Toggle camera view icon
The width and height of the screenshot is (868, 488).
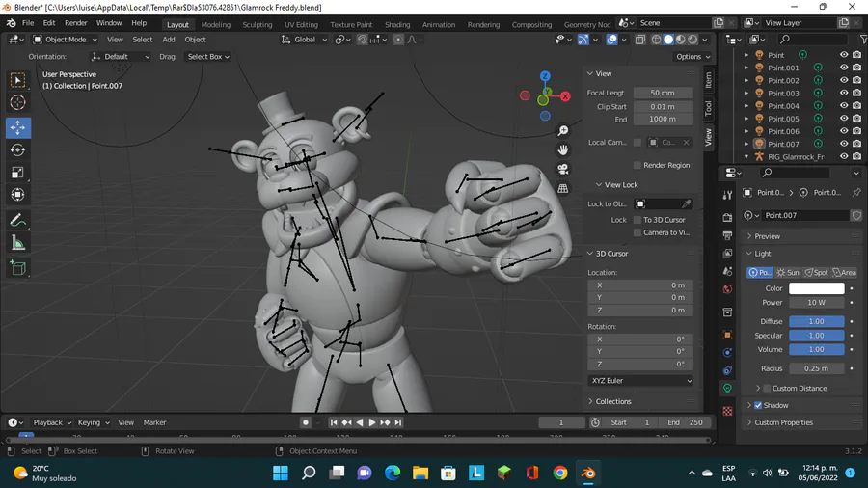(563, 169)
